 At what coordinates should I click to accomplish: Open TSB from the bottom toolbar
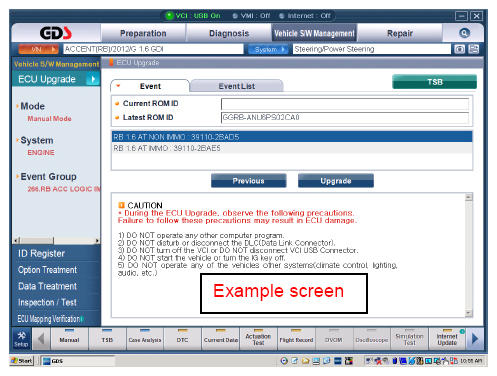tap(107, 339)
